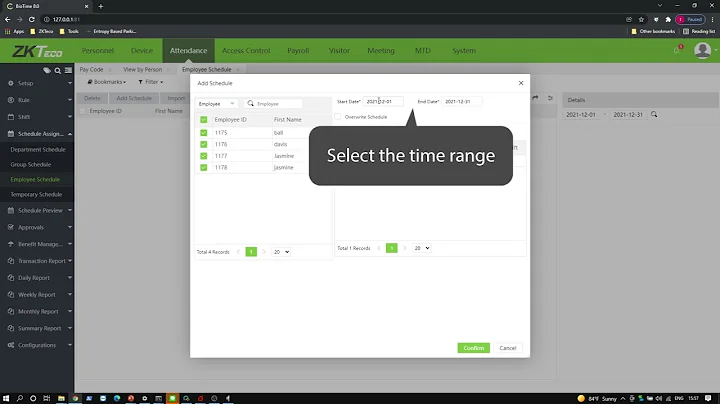This screenshot has height=404, width=720.
Task: Close the Add Schedule dialog
Action: [521, 83]
